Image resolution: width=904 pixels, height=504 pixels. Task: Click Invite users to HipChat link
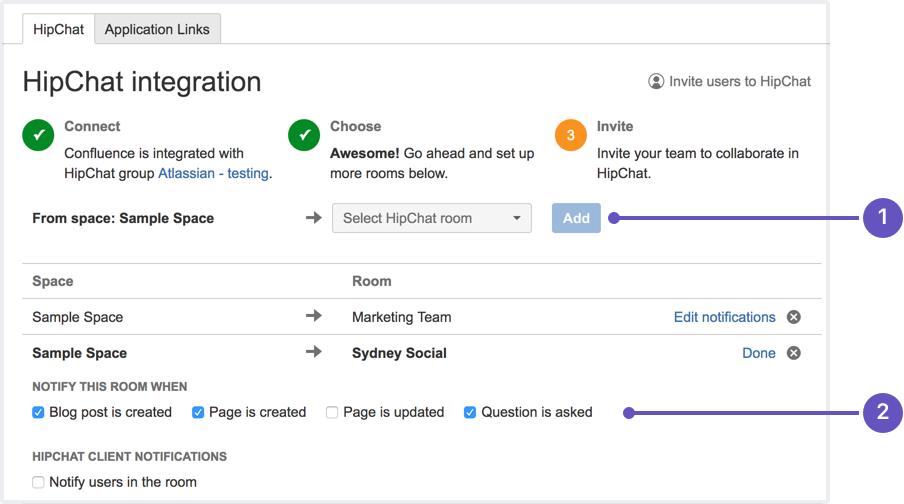740,81
